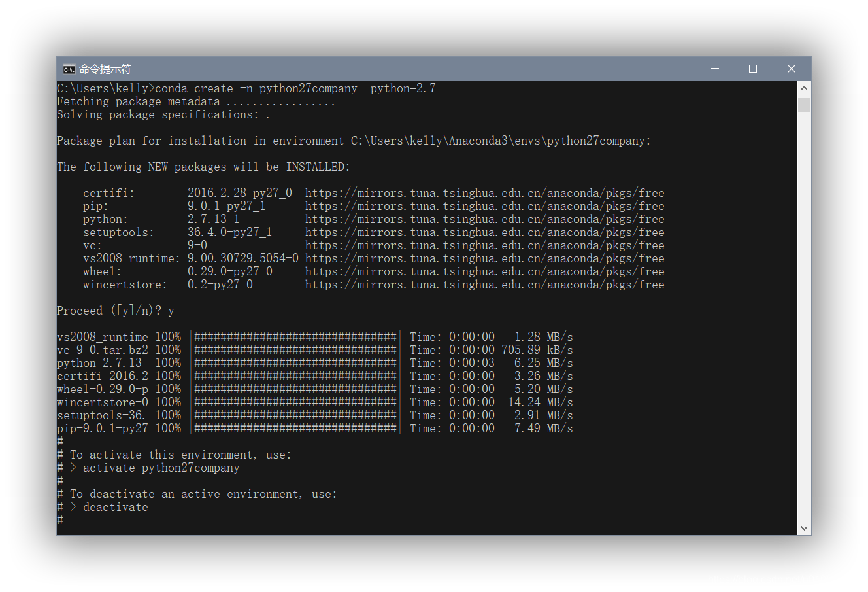Viewport: 868px width, 592px height.
Task: Click version '0.29.0-py27_0'
Action: pyautogui.click(x=230, y=271)
